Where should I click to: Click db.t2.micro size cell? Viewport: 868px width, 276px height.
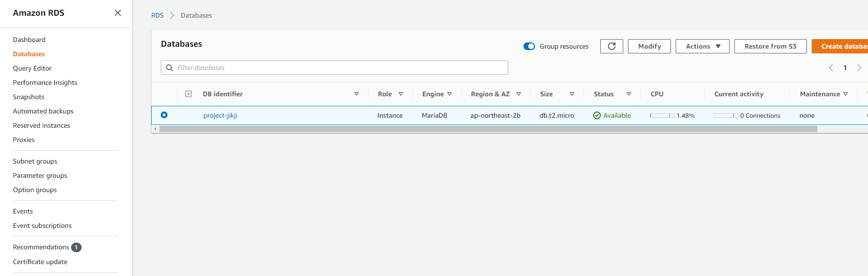click(x=557, y=115)
